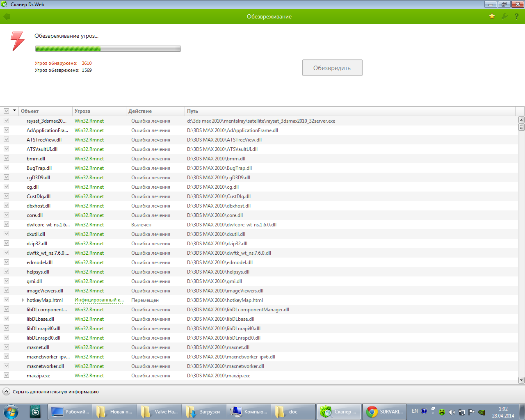Select the dwfcore_wt_ns.1.6... object name

coord(48,225)
